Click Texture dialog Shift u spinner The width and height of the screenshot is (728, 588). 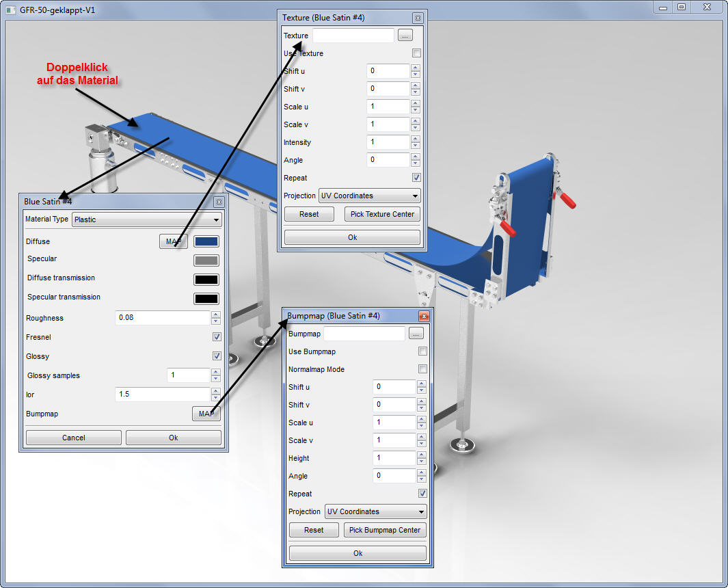pyautogui.click(x=416, y=71)
